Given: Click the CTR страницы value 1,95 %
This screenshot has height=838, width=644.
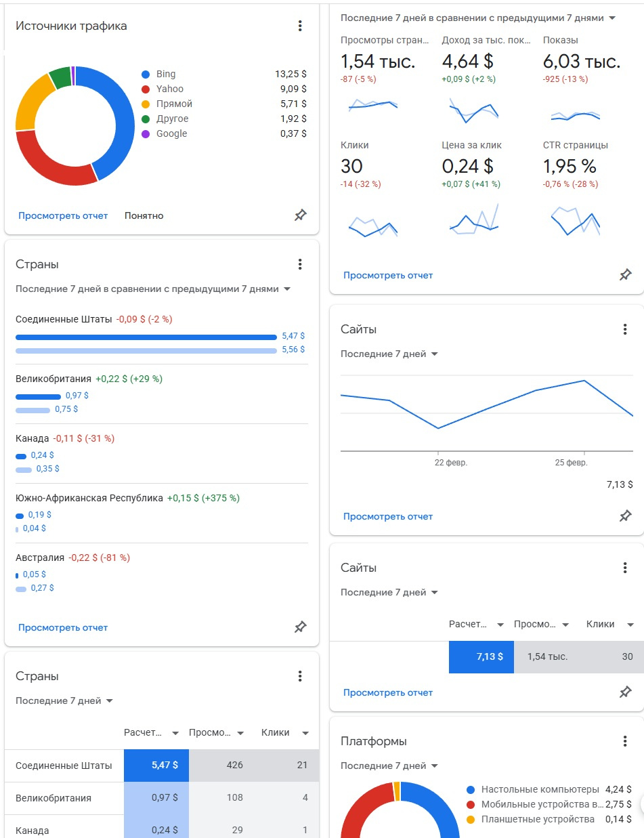Looking at the screenshot, I should (570, 166).
